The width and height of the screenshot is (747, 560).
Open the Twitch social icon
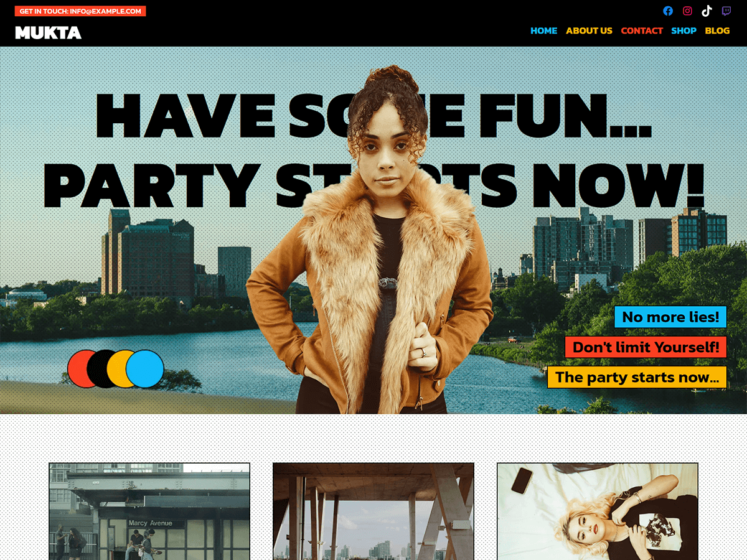726,11
